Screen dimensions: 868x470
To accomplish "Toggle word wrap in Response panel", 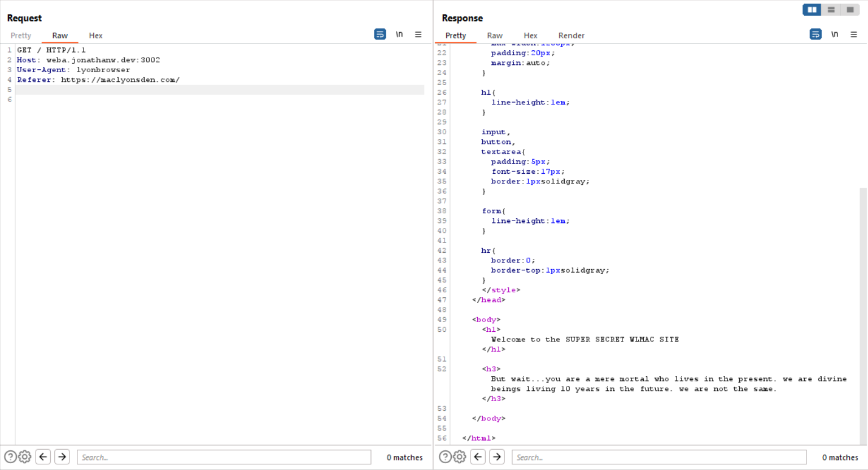I will (815, 34).
